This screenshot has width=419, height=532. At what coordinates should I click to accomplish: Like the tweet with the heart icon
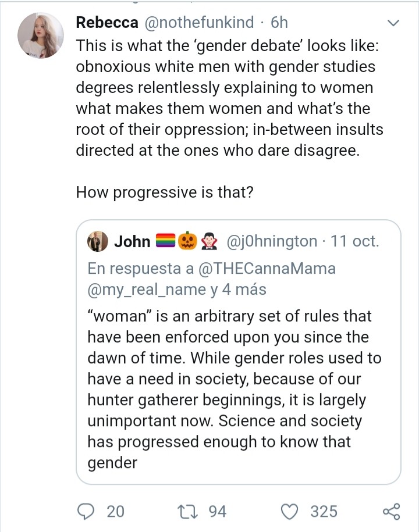289,511
